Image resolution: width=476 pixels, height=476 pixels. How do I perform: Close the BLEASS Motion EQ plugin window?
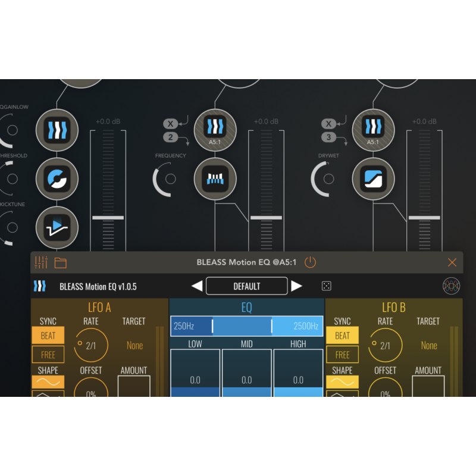pos(452,262)
